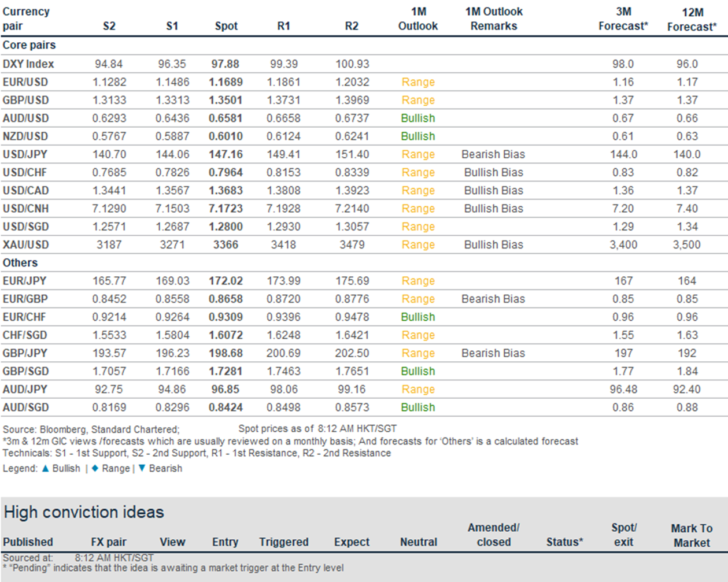Select the Spot column header

(226, 26)
